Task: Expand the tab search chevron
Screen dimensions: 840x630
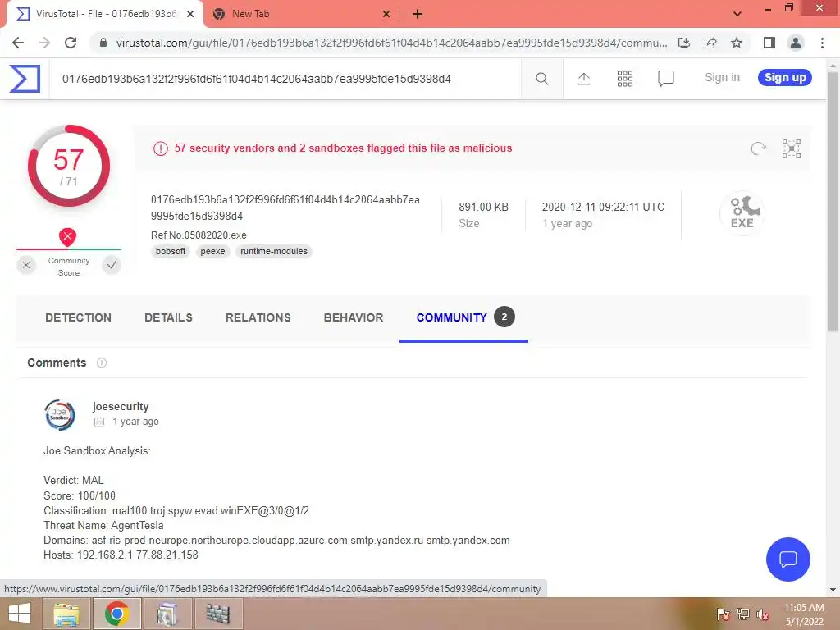Action: [x=737, y=14]
